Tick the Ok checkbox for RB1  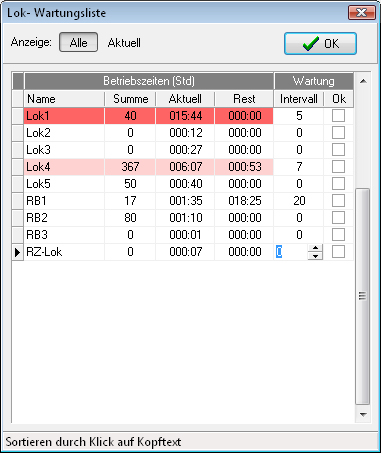[338, 201]
